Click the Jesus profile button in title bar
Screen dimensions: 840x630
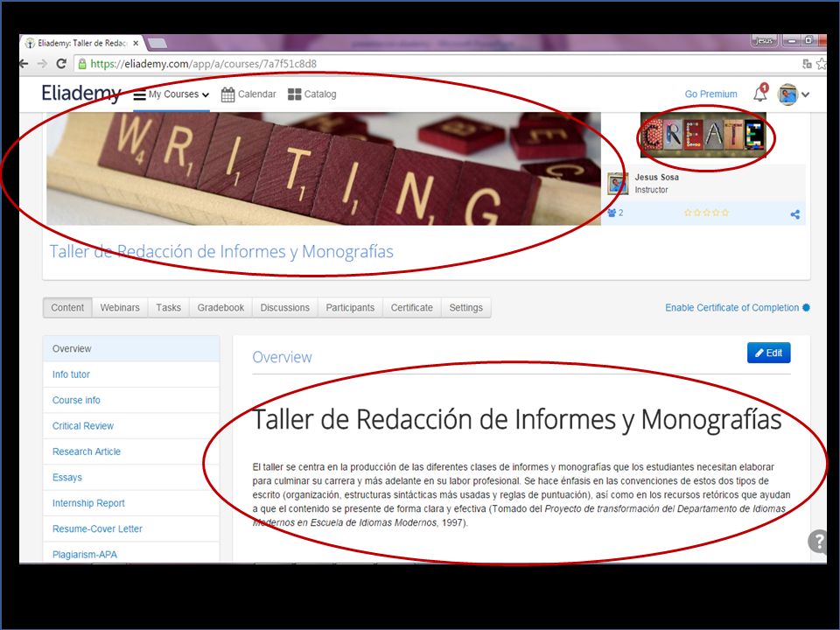coord(764,41)
